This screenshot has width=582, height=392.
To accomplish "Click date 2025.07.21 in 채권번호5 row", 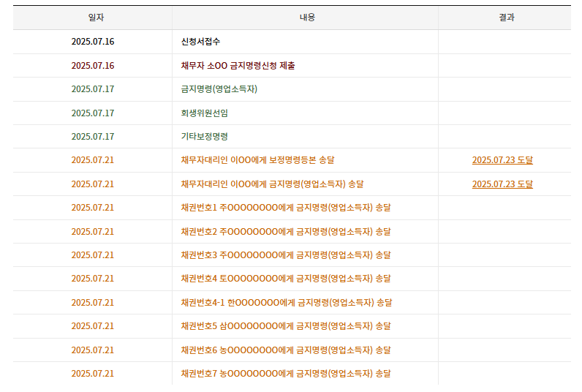I will click(93, 326).
